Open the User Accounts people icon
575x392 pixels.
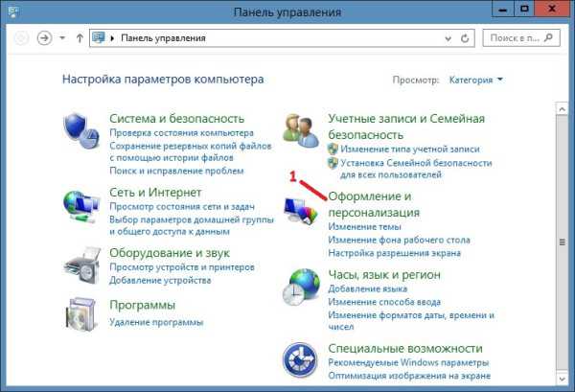pos(300,130)
